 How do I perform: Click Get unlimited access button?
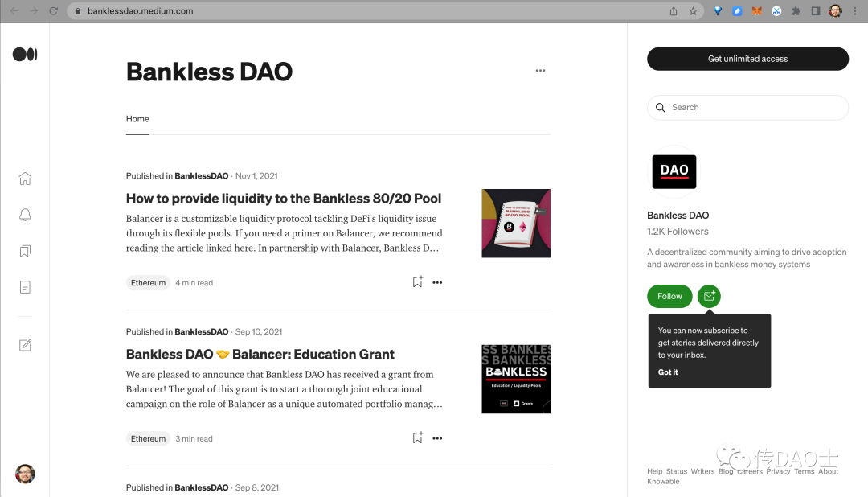point(747,59)
